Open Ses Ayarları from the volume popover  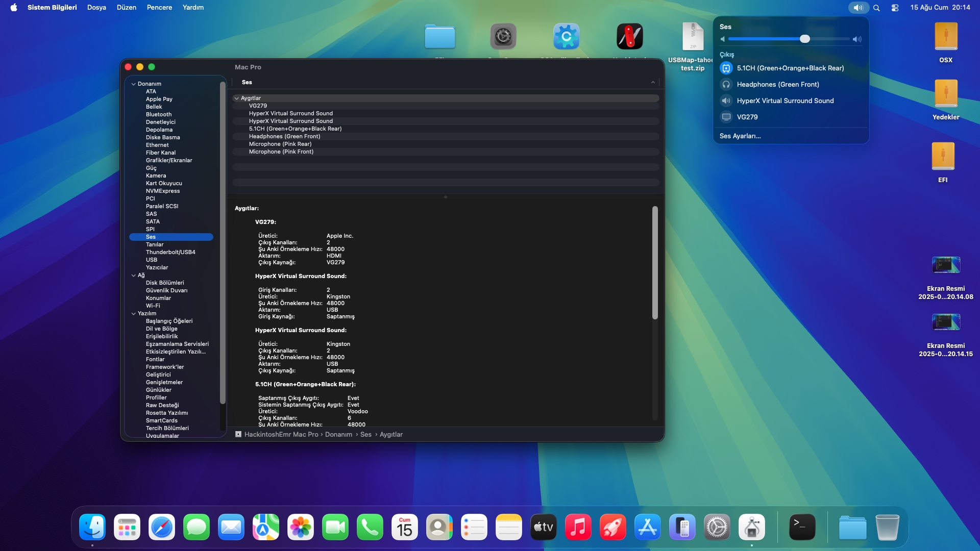point(740,136)
